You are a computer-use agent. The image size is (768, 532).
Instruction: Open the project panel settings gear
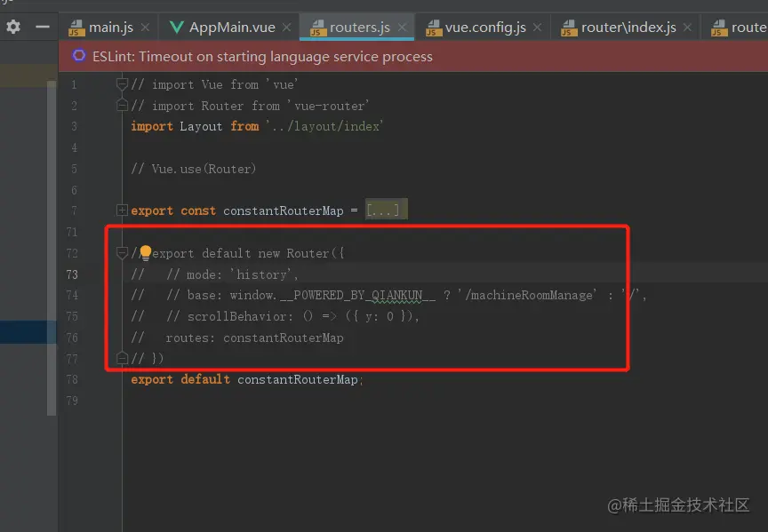tap(13, 27)
